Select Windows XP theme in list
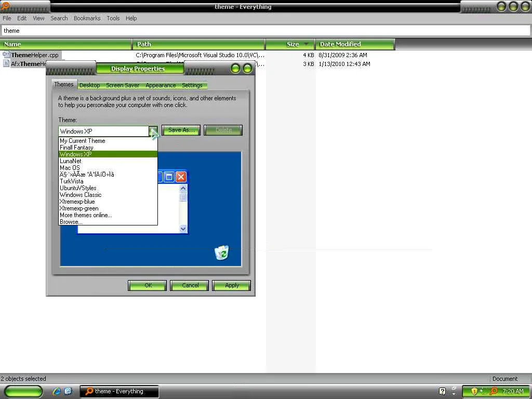Viewport: 532px width, 399px height. point(108,154)
